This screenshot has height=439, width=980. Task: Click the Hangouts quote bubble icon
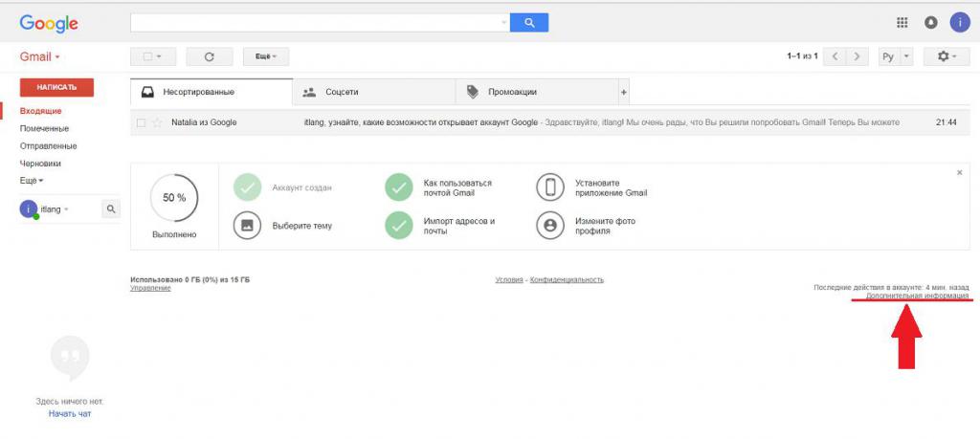click(70, 358)
